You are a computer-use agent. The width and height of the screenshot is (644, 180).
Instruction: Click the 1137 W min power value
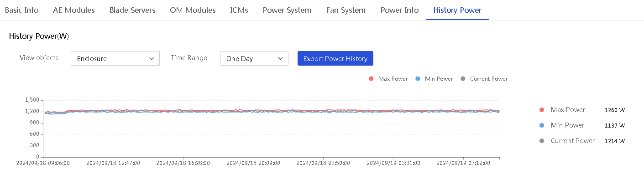coord(614,126)
